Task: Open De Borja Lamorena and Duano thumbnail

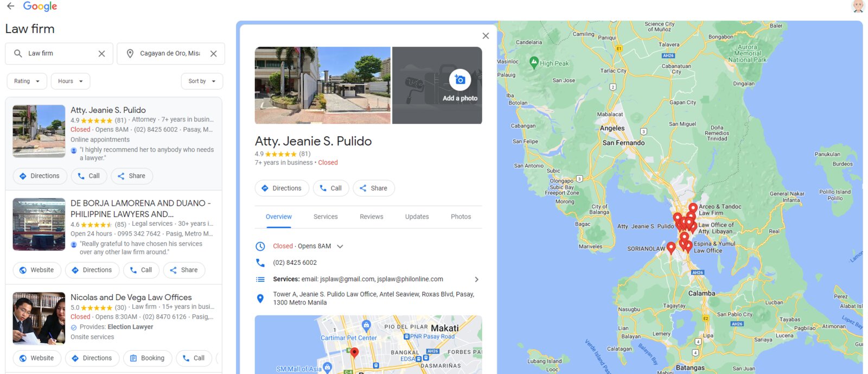Action: [x=39, y=224]
